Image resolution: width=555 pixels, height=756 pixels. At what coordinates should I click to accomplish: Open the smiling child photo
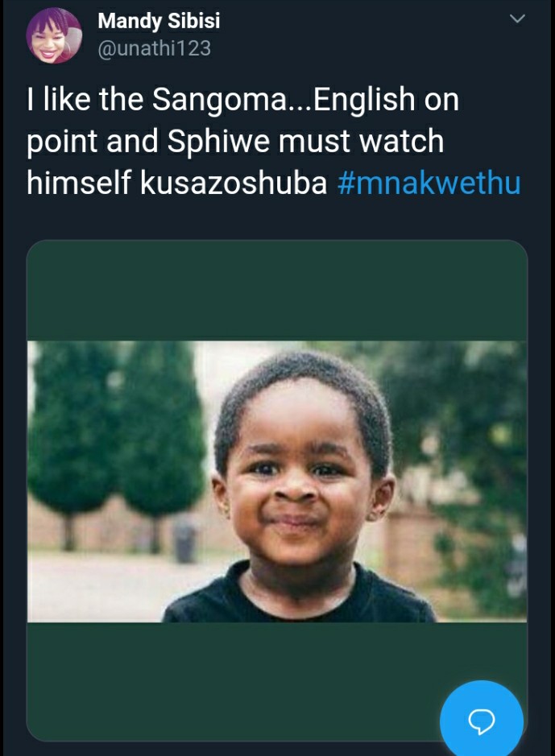click(277, 481)
